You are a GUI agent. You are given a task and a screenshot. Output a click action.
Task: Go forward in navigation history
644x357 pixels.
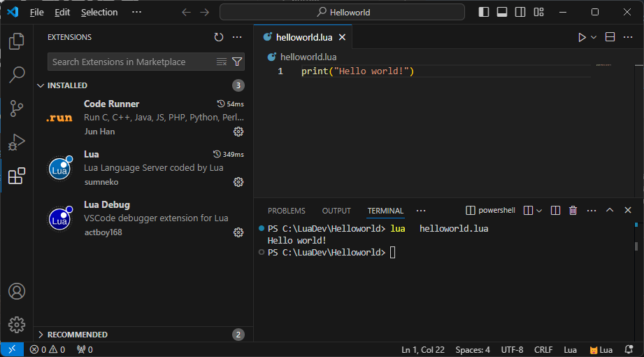tap(205, 13)
